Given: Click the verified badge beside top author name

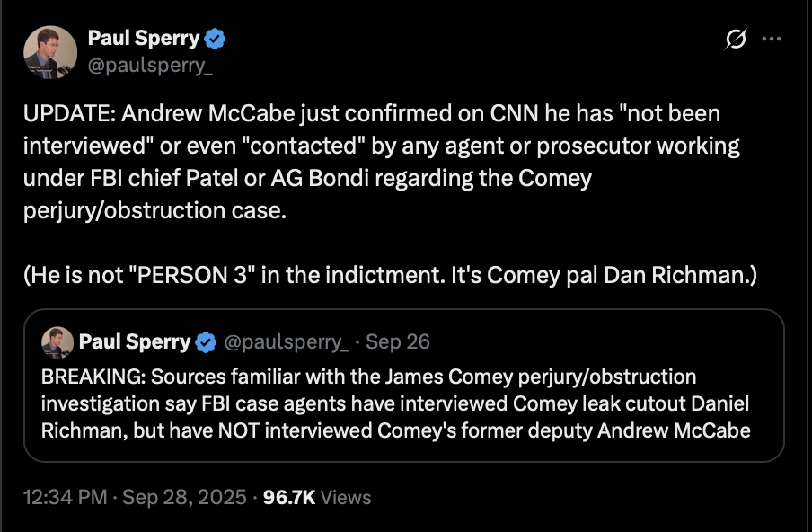Looking at the screenshot, I should tap(216, 39).
